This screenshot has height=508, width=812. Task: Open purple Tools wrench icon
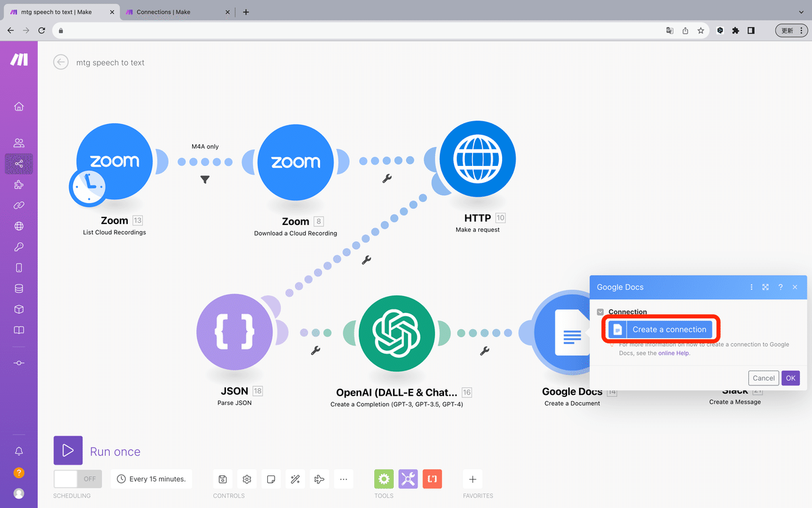pos(408,479)
